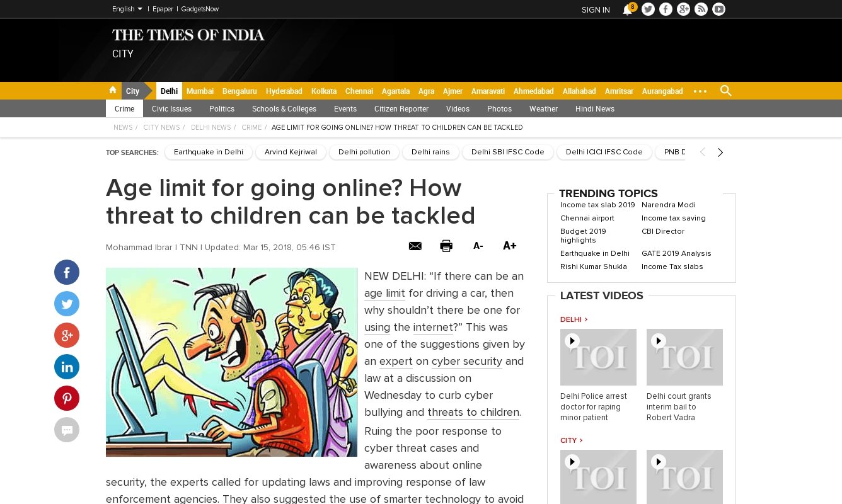This screenshot has width=842, height=504.
Task: Share article on LinkedIn
Action: point(67,367)
